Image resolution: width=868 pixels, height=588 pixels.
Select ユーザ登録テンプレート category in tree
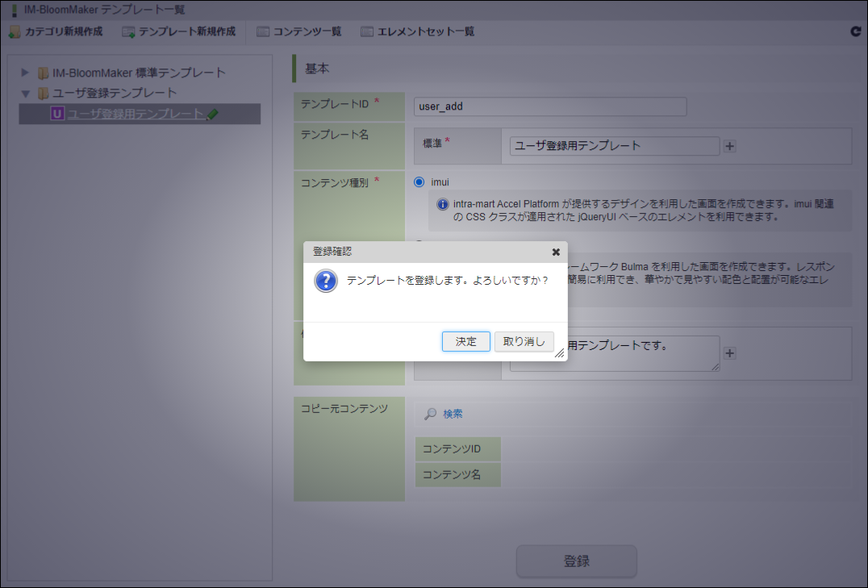click(x=115, y=93)
